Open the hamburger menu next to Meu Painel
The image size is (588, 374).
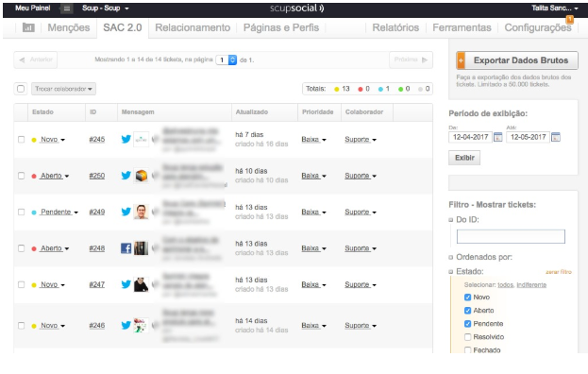click(67, 8)
